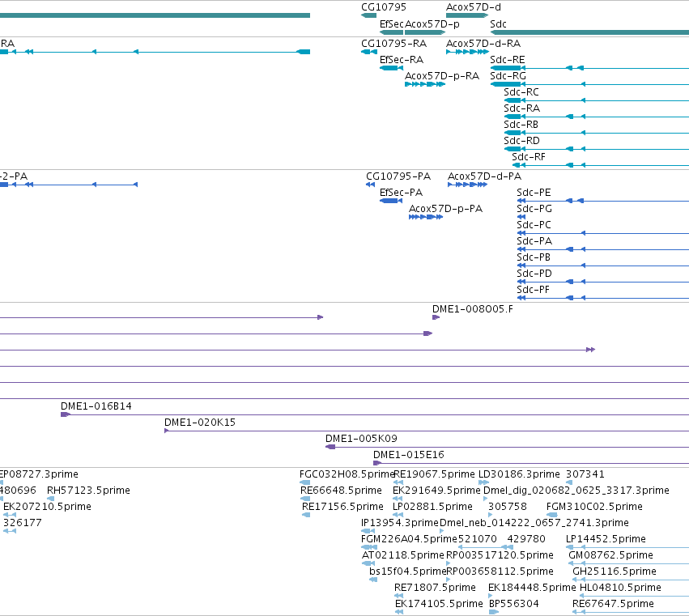
Task: Click EST AT02118.5prime
Action: (x=368, y=563)
